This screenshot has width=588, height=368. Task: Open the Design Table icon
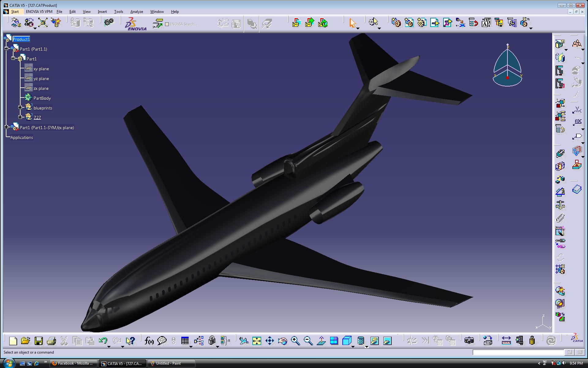pos(185,341)
